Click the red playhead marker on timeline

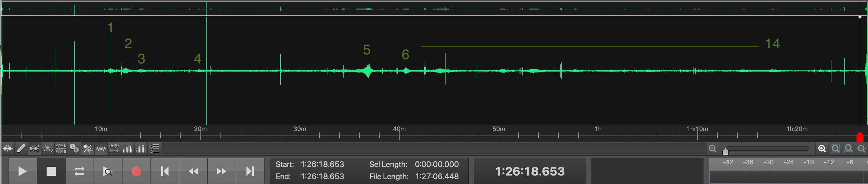pyautogui.click(x=860, y=137)
